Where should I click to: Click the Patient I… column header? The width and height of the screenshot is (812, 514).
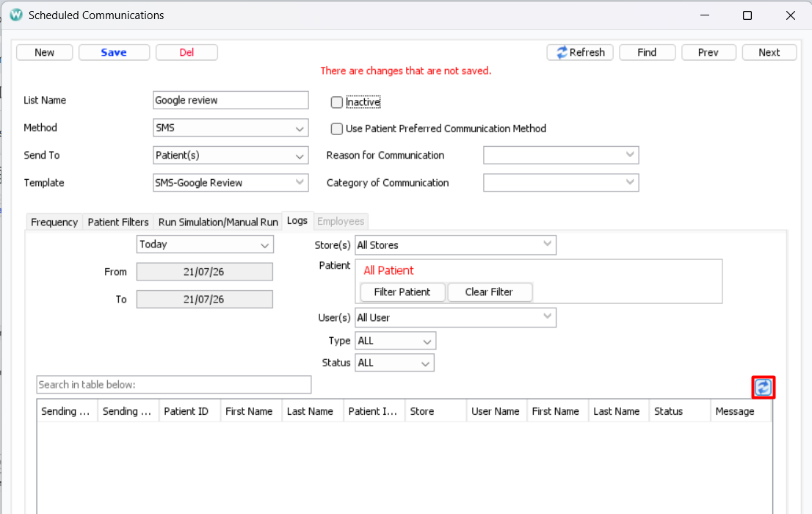[x=374, y=411]
